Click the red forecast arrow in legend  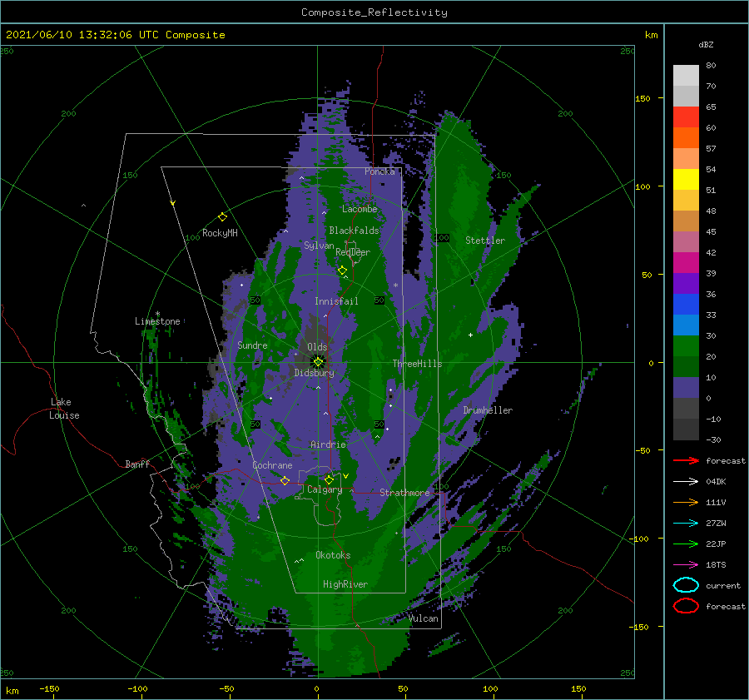tap(686, 460)
